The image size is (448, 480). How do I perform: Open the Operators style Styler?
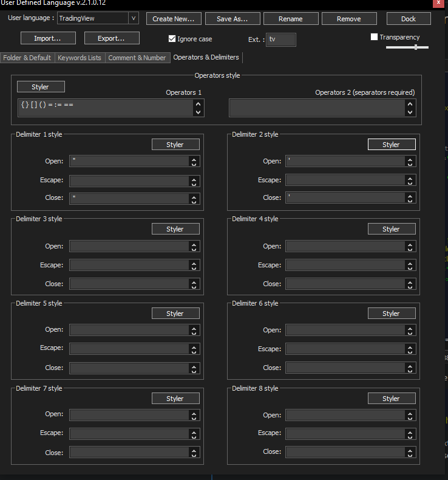(41, 87)
